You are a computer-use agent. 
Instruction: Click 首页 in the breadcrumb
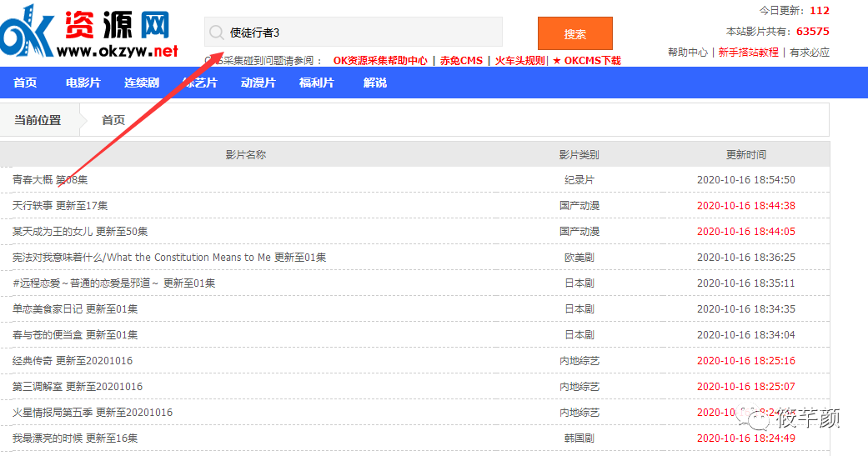(113, 120)
